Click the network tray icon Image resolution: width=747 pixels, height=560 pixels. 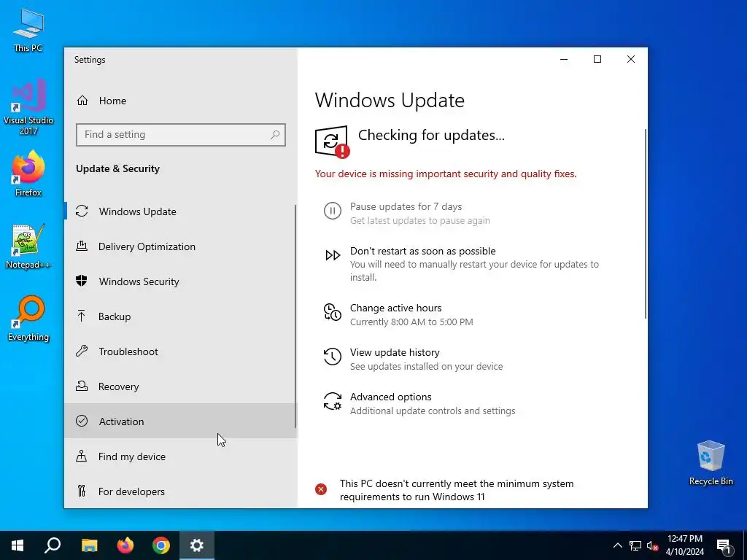[x=635, y=545]
